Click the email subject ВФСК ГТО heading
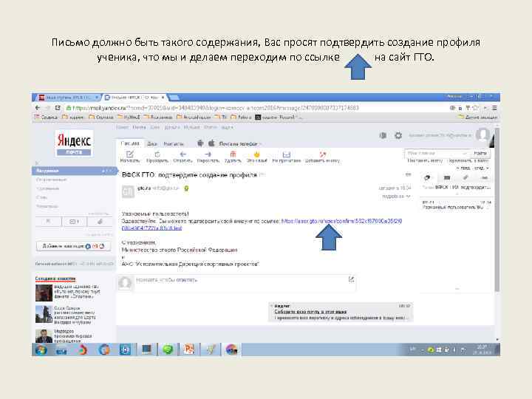The image size is (532, 399). click(189, 175)
